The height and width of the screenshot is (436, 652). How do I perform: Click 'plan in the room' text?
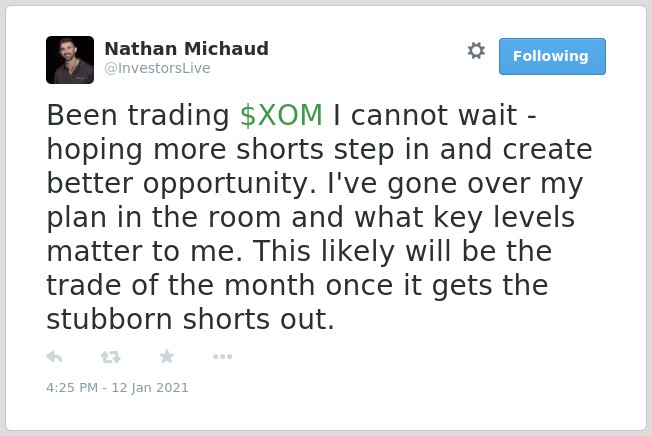[x=164, y=217]
